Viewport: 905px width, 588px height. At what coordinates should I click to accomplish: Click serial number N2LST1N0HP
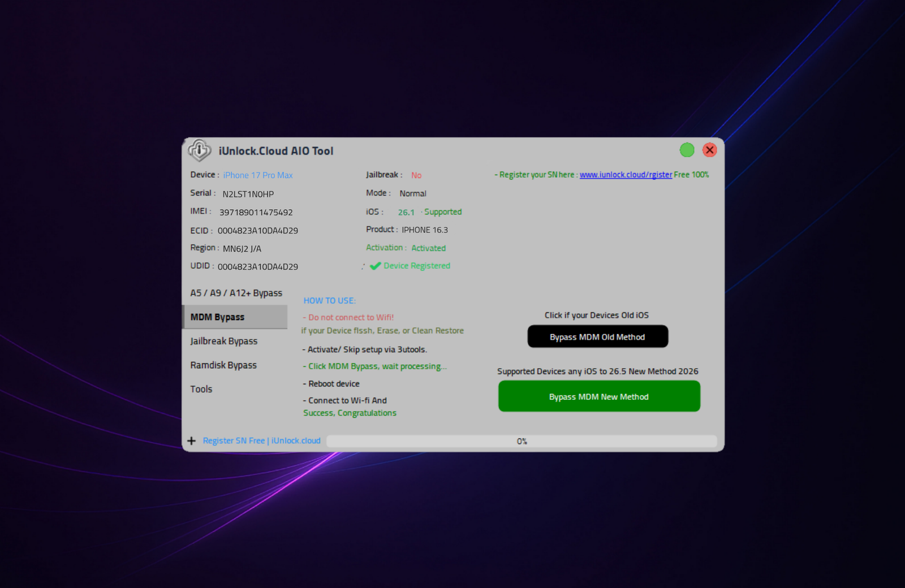click(x=248, y=194)
